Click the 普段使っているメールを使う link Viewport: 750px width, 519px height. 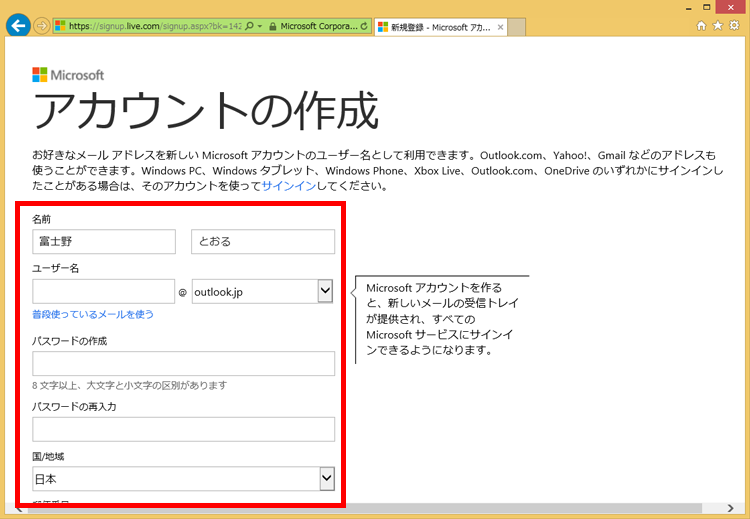pyautogui.click(x=93, y=314)
